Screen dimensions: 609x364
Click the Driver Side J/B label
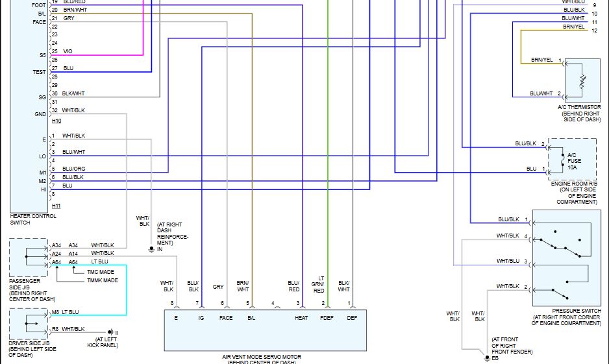(x=32, y=349)
